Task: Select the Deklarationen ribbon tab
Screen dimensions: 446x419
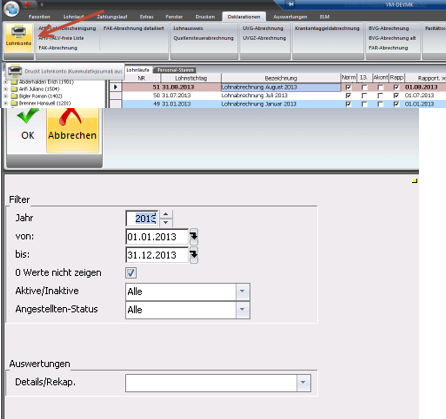Action: coord(244,17)
